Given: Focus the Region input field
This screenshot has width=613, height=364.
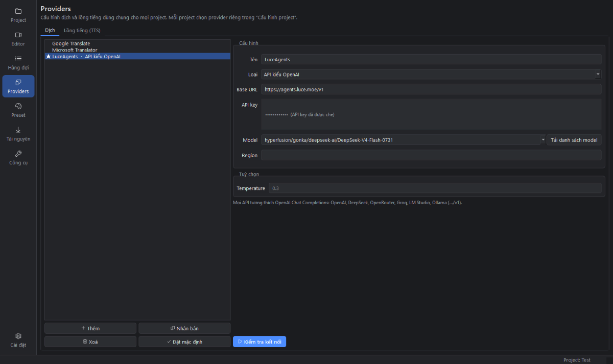Looking at the screenshot, I should click(431, 155).
